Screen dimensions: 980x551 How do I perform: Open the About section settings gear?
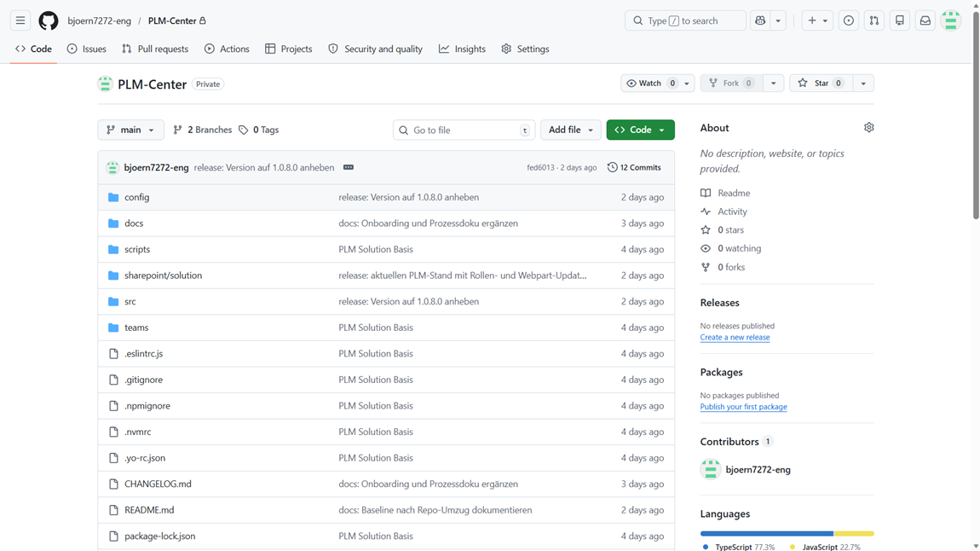[868, 126]
